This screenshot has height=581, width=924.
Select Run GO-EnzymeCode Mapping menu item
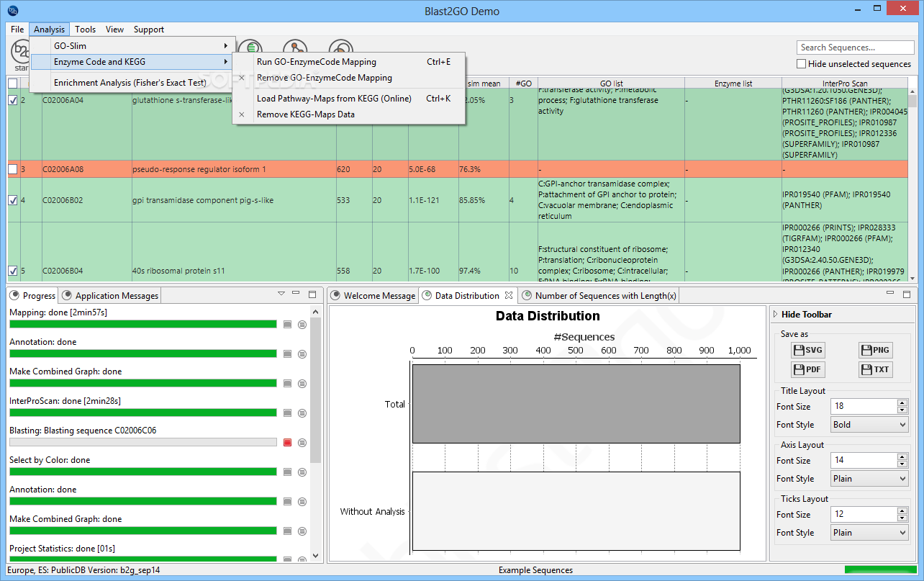tap(316, 62)
